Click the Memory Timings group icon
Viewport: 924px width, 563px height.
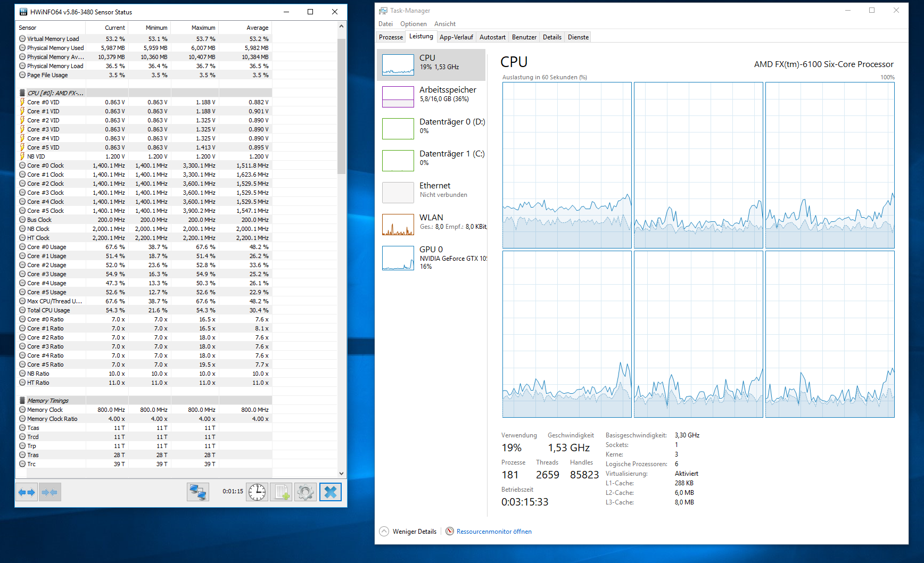pyautogui.click(x=22, y=401)
